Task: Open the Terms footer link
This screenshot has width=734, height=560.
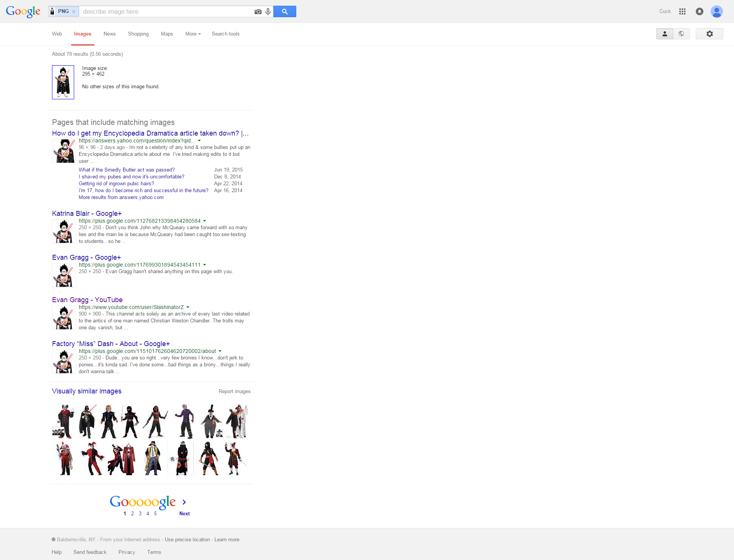Action: pos(154,552)
